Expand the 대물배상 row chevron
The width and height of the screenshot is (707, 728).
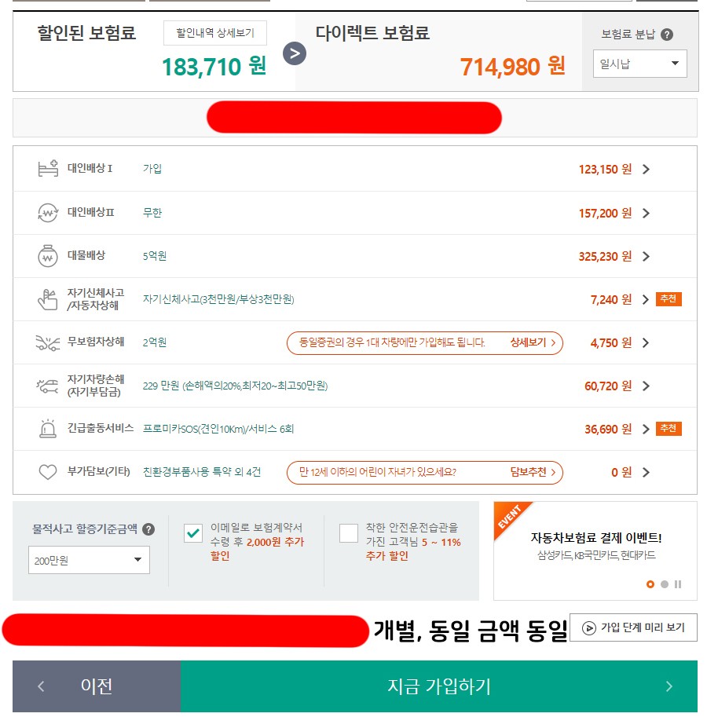coord(646,256)
